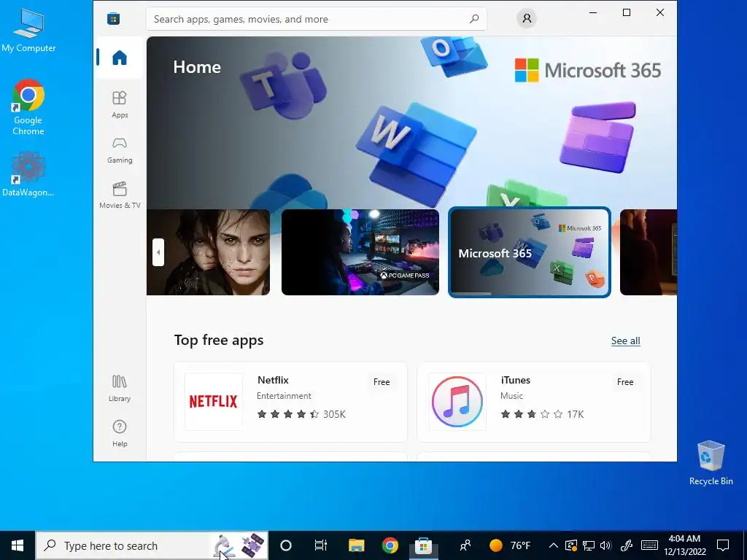Open the Library in sidebar
Image resolution: width=747 pixels, height=560 pixels.
pyautogui.click(x=120, y=388)
